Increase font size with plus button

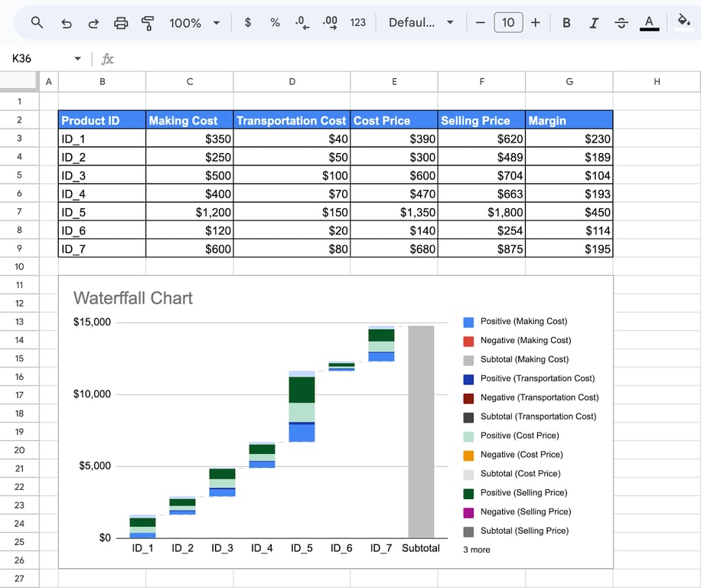[x=536, y=22]
